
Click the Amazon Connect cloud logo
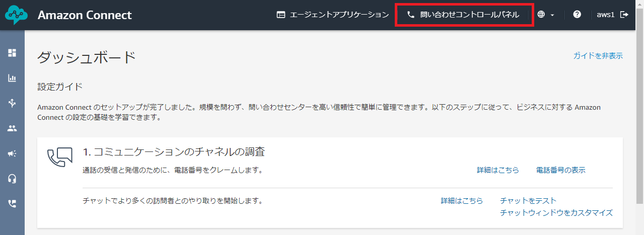point(17,15)
